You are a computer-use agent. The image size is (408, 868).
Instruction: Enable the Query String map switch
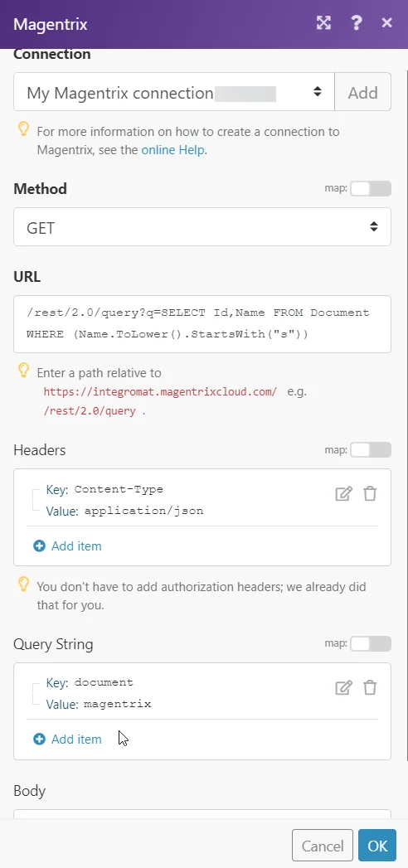tap(371, 644)
